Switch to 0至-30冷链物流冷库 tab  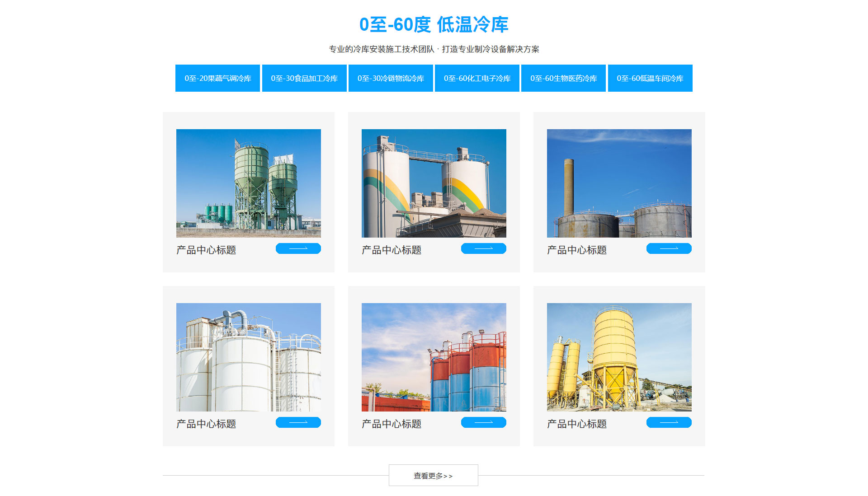pos(391,78)
